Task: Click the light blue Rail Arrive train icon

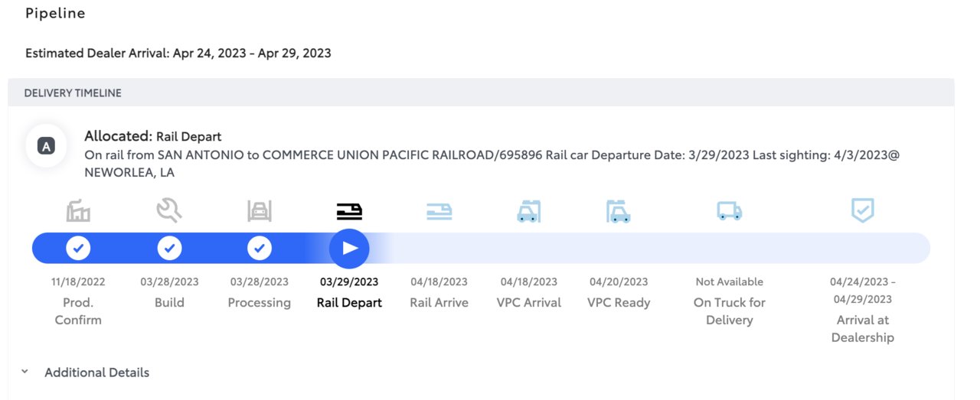Action: (439, 212)
